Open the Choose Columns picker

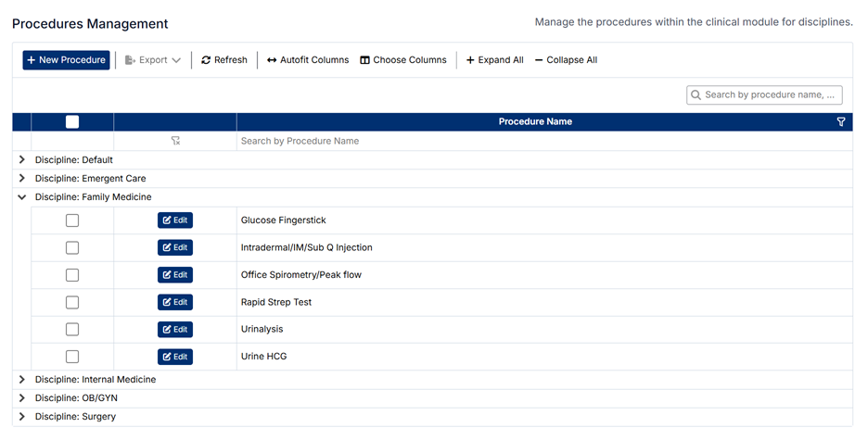tap(403, 60)
